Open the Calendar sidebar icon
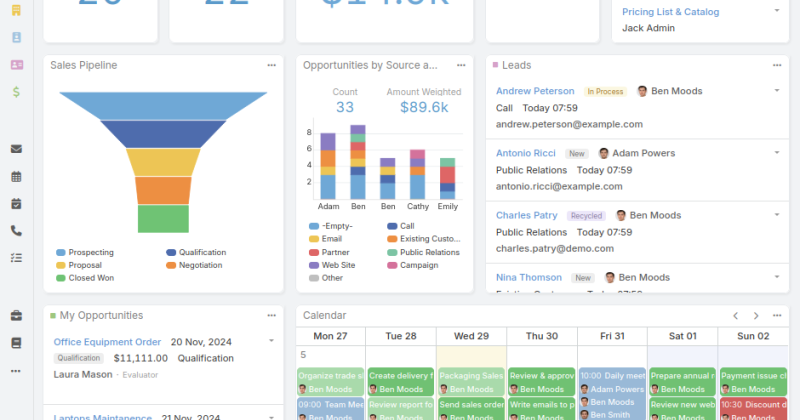The height and width of the screenshot is (420, 800). [16, 177]
